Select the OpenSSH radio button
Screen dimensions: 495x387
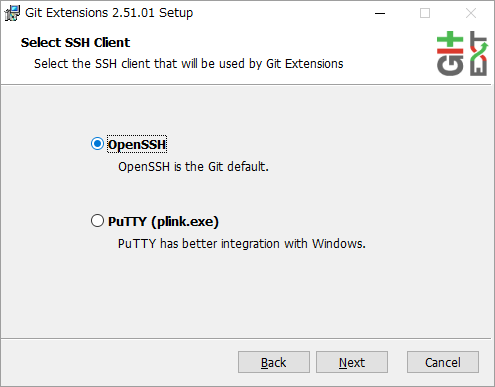point(97,144)
